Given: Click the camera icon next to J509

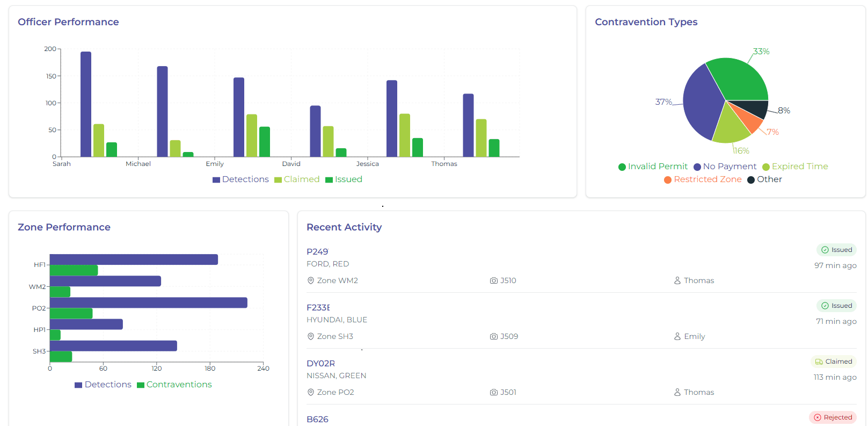Looking at the screenshot, I should pos(494,336).
